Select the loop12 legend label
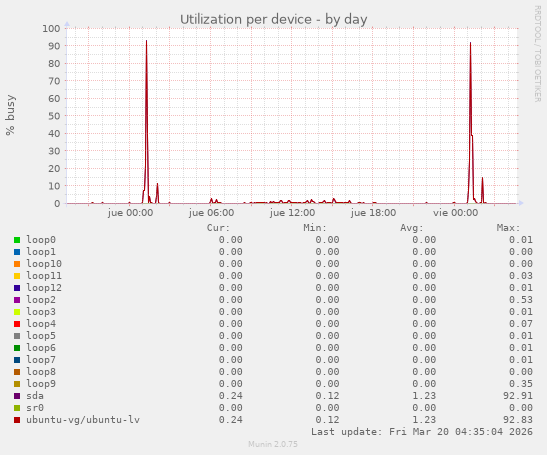The height and width of the screenshot is (455, 547). click(x=44, y=288)
